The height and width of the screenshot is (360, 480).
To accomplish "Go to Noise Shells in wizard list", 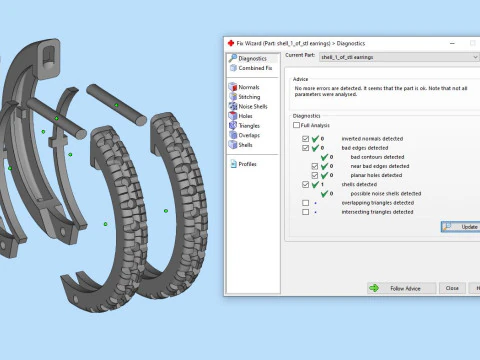I will 253,106.
